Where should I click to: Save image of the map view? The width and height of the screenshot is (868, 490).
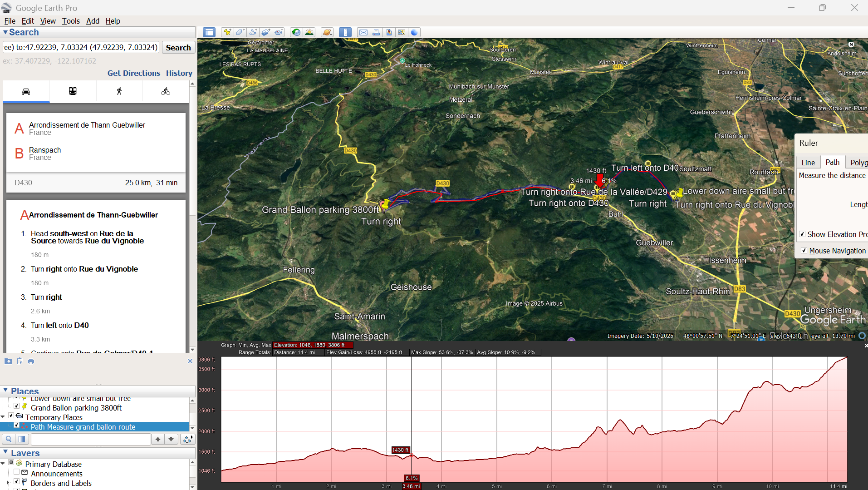389,32
